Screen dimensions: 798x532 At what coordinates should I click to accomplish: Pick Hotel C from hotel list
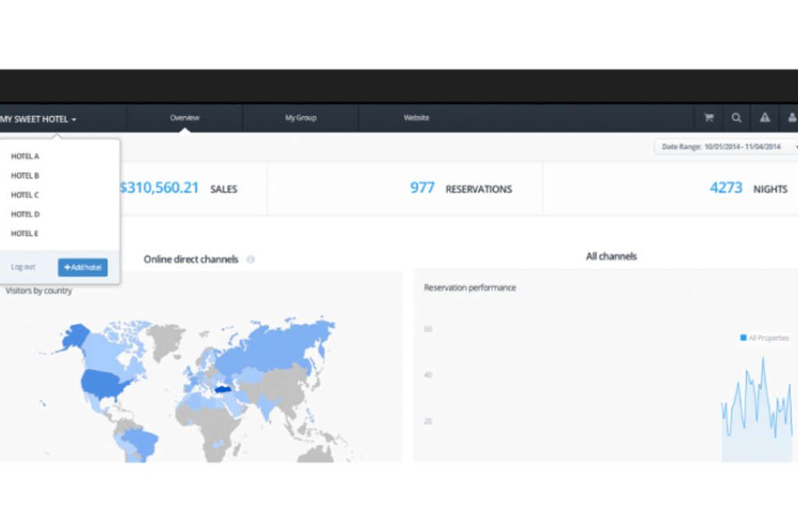coord(25,195)
